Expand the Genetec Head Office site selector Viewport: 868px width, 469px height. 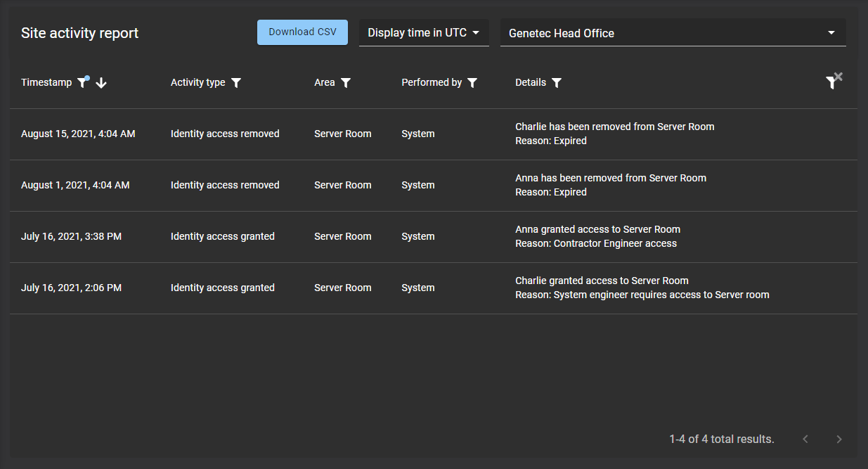click(x=673, y=33)
